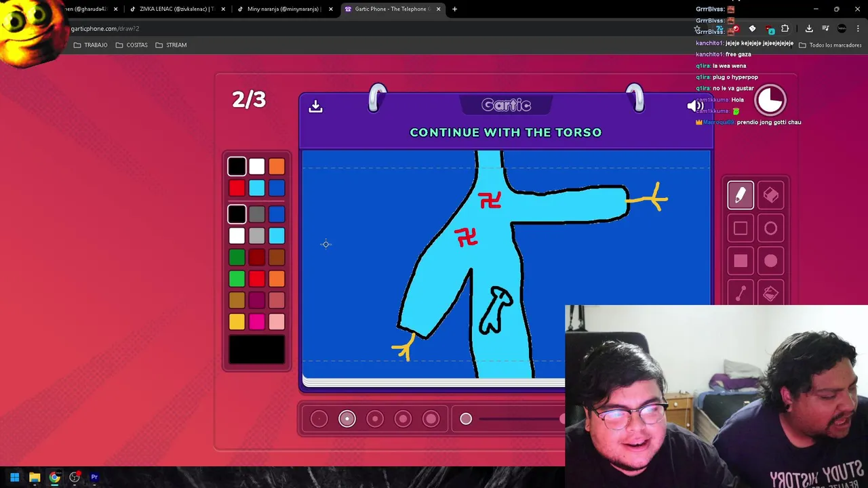Select the fourth brush size option
The height and width of the screenshot is (488, 868).
coord(403,419)
